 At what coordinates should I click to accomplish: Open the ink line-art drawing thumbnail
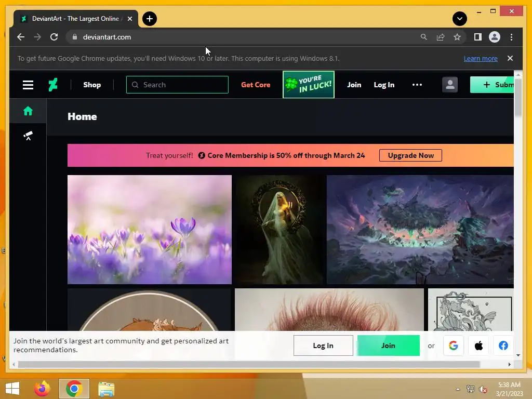pyautogui.click(x=471, y=310)
